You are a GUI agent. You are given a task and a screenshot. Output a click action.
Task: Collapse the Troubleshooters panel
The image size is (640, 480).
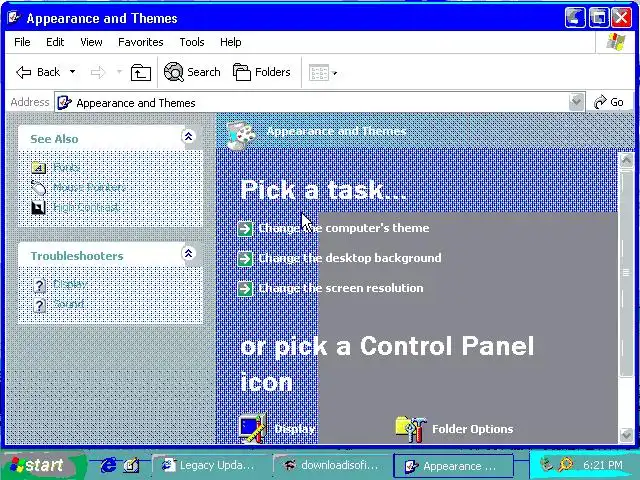pyautogui.click(x=188, y=253)
